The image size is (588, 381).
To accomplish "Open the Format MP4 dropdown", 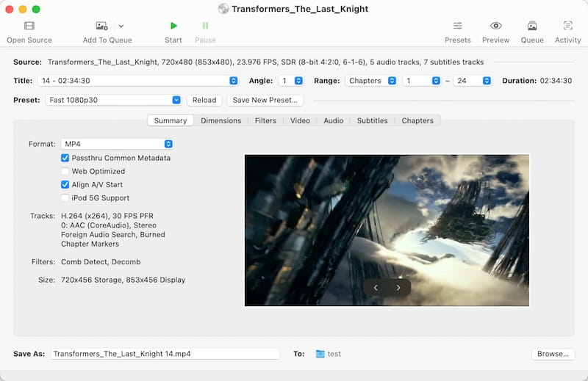I will 117,144.
